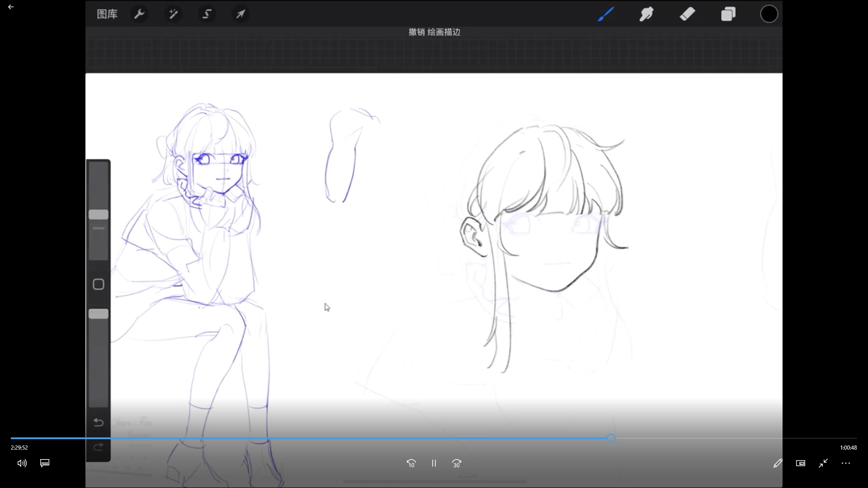868x488 pixels.
Task: Skip forward 30 seconds
Action: [457, 463]
